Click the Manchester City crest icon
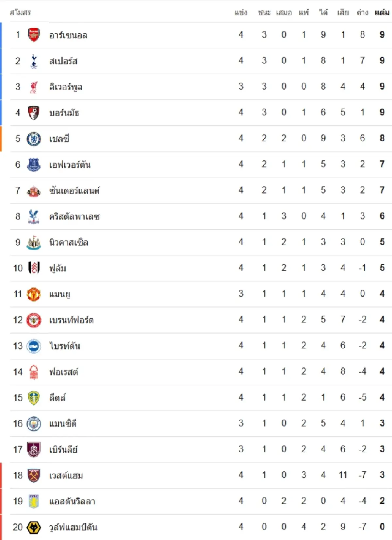Image resolution: width=392 pixels, height=540 pixels. tap(34, 424)
